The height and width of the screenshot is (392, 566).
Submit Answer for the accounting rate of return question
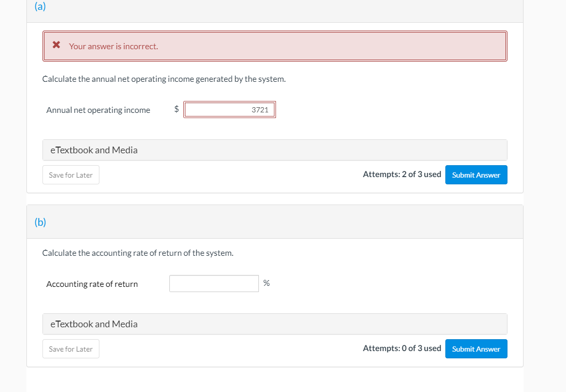[x=476, y=349]
